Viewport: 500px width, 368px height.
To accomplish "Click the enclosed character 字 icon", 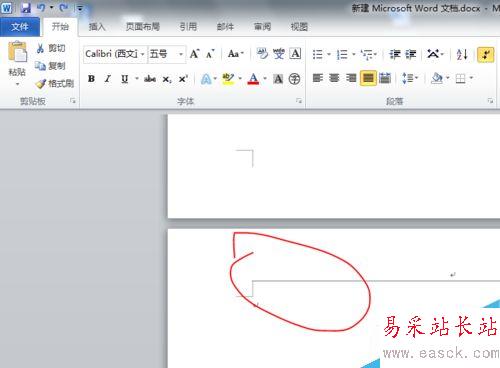I will click(294, 79).
